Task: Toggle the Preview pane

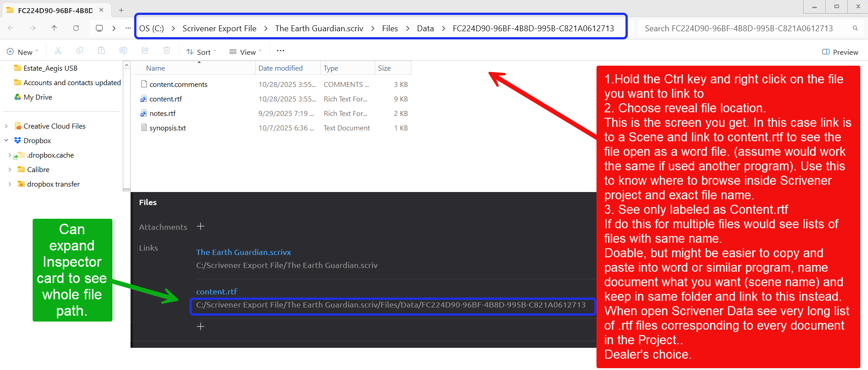Action: coord(840,52)
